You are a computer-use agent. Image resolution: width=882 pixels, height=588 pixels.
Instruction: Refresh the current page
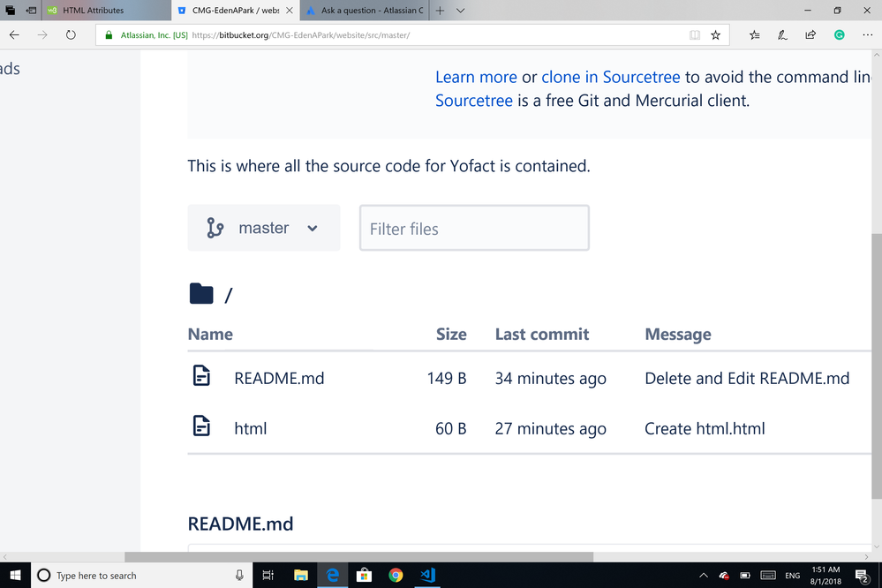click(x=71, y=35)
